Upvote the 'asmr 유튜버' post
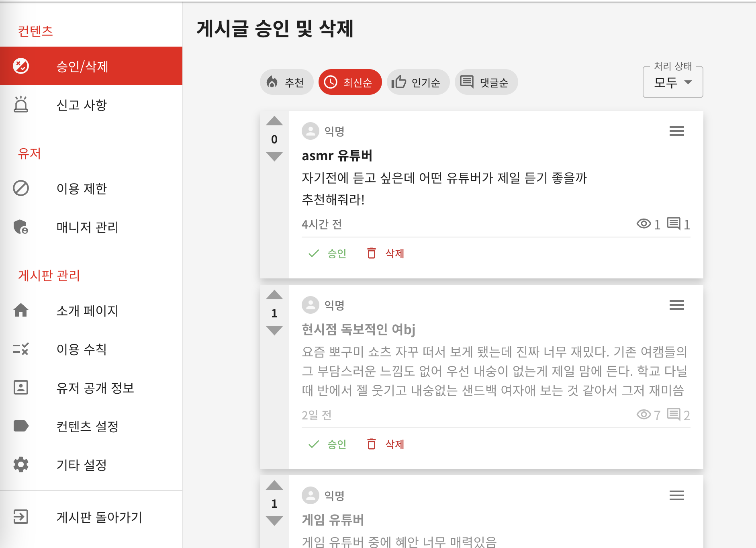 (274, 121)
